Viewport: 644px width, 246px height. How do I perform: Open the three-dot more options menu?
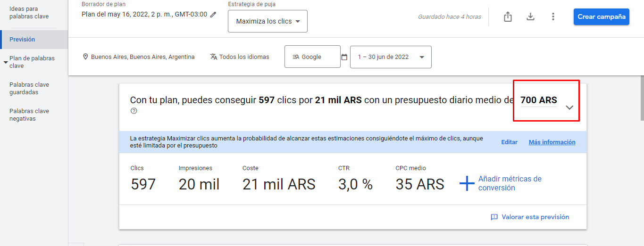[x=553, y=17]
